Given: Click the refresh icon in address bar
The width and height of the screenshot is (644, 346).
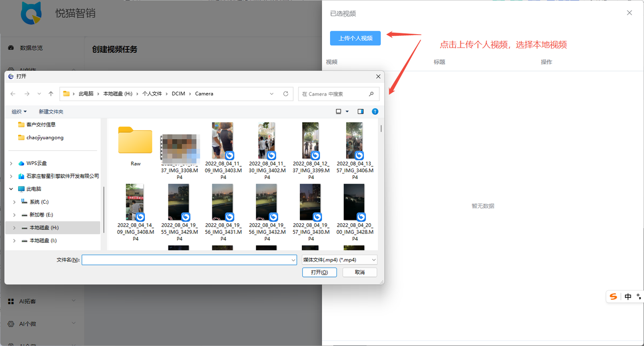Looking at the screenshot, I should [286, 94].
